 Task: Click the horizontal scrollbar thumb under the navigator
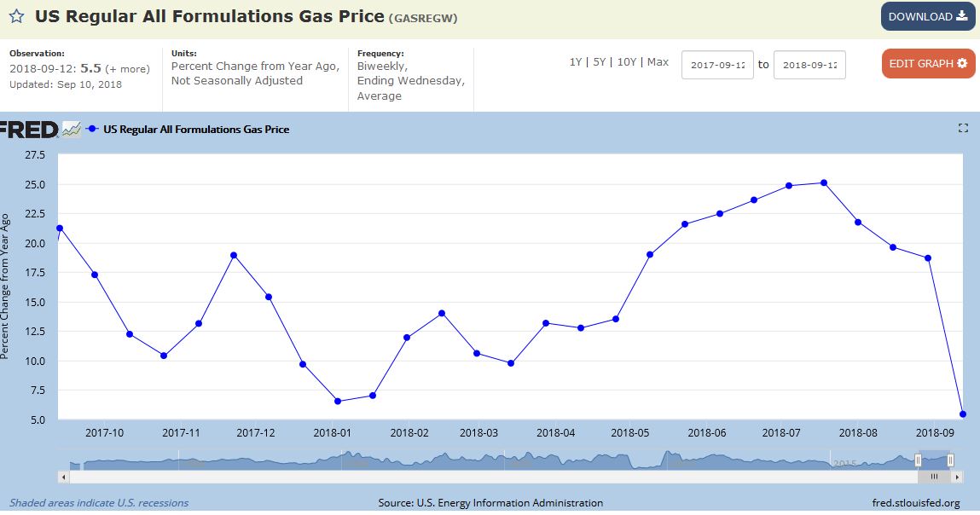click(x=934, y=476)
